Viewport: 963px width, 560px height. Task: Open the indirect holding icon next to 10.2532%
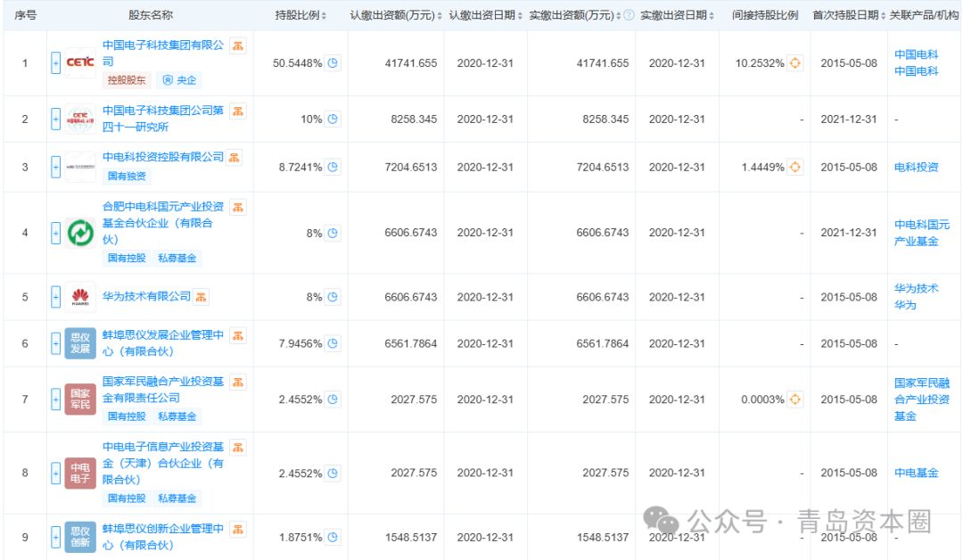pos(795,63)
